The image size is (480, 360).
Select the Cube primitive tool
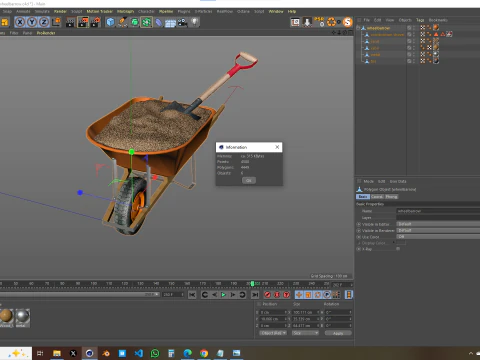coord(110,22)
